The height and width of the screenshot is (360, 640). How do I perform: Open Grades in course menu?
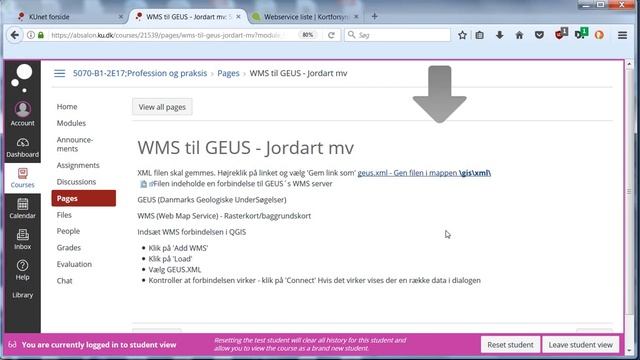(69, 247)
